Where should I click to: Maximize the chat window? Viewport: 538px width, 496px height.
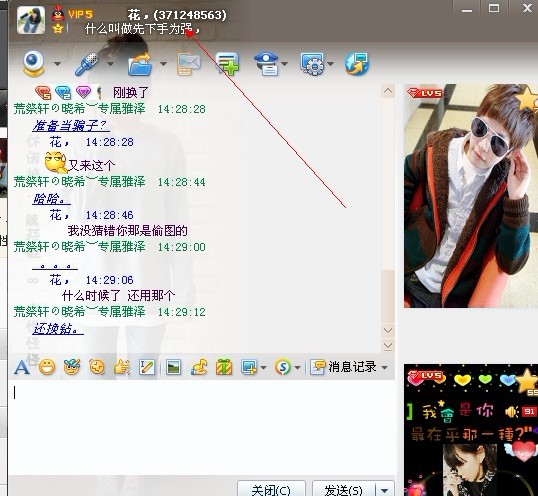pyautogui.click(x=494, y=8)
